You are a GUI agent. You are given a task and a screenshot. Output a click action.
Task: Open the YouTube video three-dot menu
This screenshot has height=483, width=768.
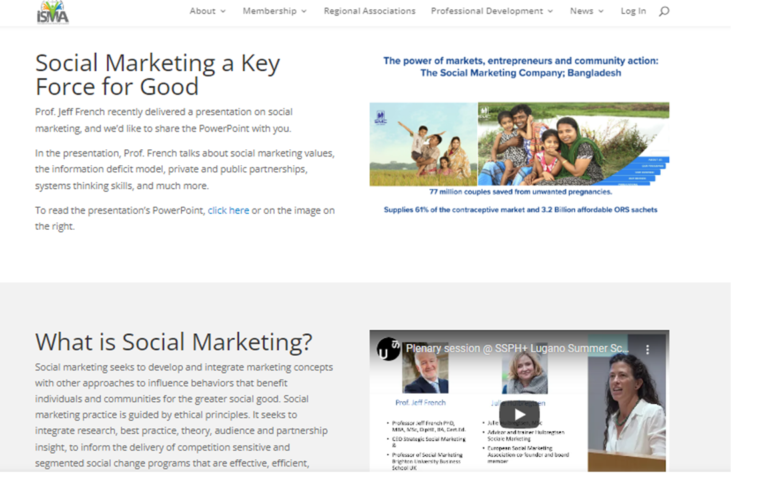(648, 349)
